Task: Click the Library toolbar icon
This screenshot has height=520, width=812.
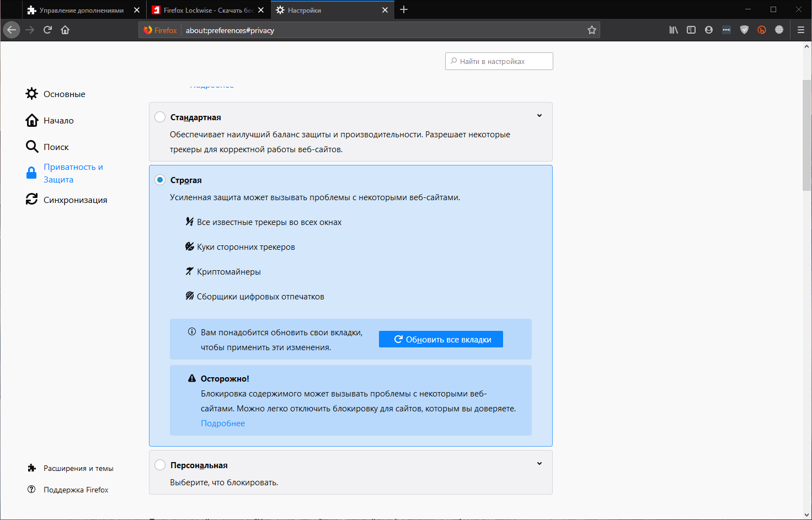Action: tap(673, 30)
